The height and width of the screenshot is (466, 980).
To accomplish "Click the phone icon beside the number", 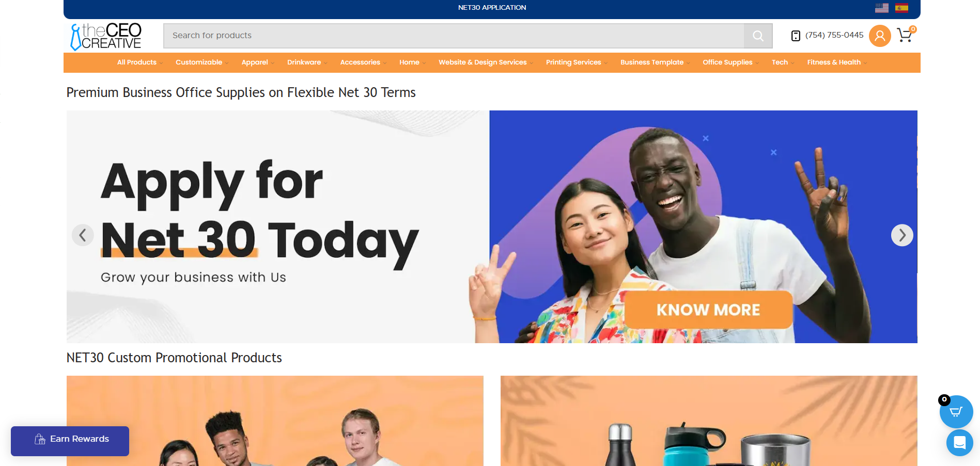I will pyautogui.click(x=796, y=36).
